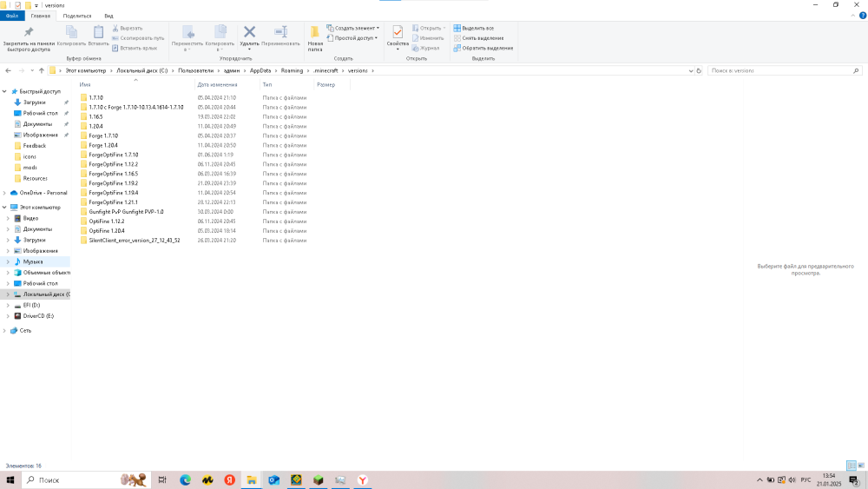Open the File (Файл) tab
This screenshot has height=489, width=868.
tap(12, 16)
